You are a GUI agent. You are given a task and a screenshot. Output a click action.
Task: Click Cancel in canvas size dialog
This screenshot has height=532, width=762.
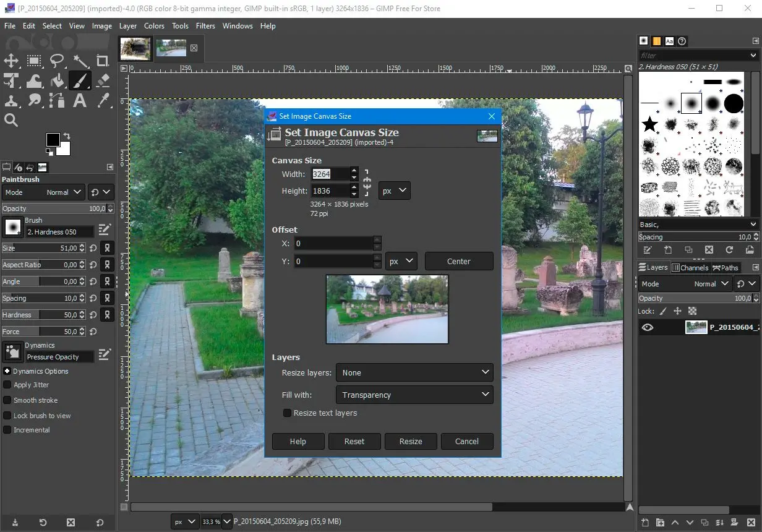[x=467, y=441]
